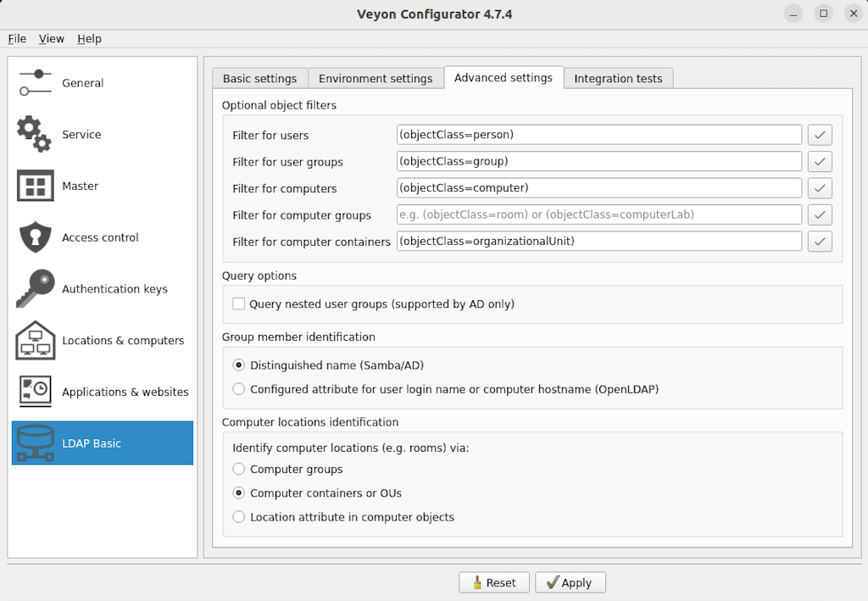Click checkmark beside computer containers filter

click(819, 242)
